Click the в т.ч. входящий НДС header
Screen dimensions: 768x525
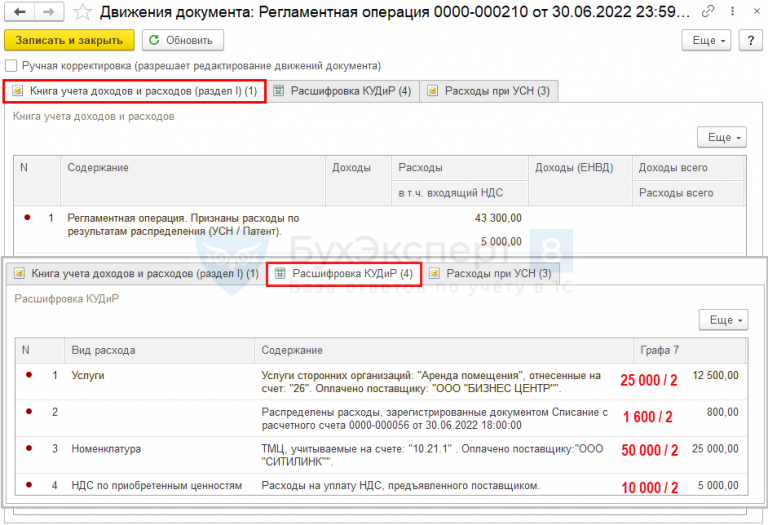460,193
